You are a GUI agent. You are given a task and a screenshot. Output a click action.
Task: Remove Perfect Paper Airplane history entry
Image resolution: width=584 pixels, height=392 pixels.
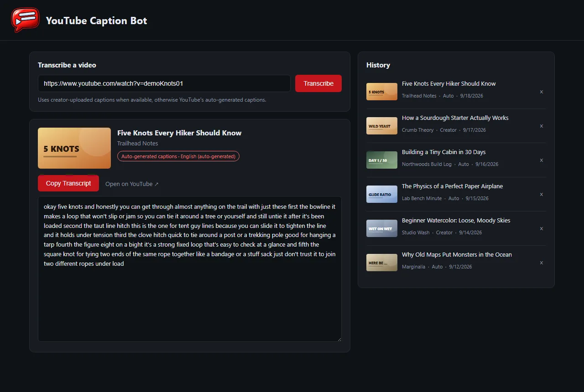[542, 194]
